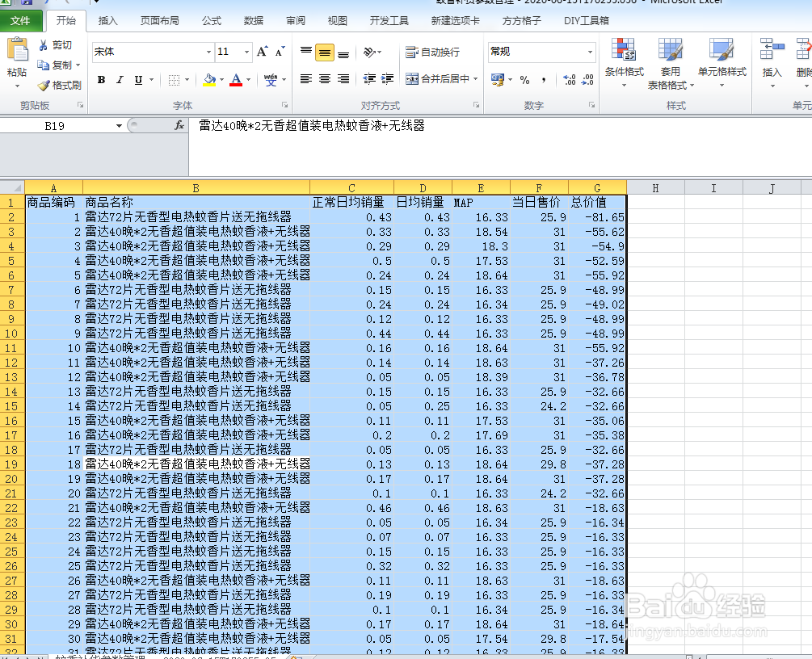This screenshot has height=659, width=812.
Task: Decrease the indent
Action: click(369, 78)
